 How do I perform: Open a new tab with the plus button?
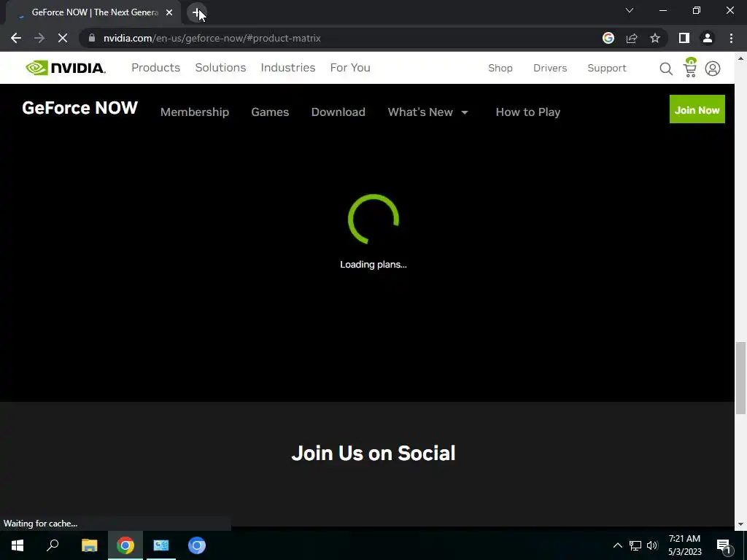[197, 12]
